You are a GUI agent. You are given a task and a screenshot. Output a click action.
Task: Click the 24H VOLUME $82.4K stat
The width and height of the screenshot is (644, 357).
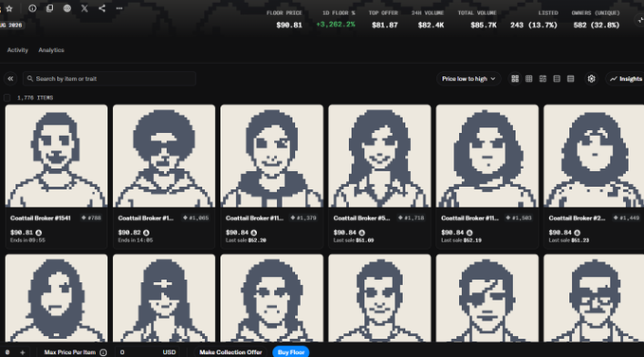click(428, 19)
